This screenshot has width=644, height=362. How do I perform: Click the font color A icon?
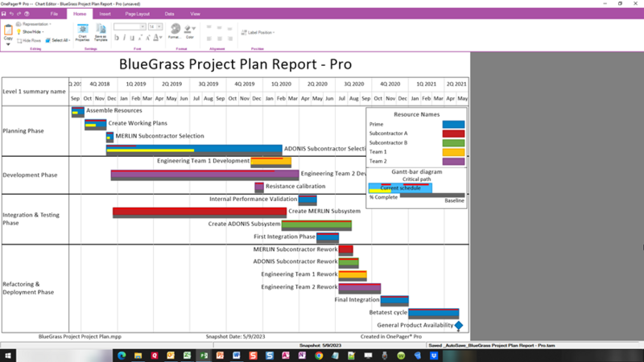[155, 38]
